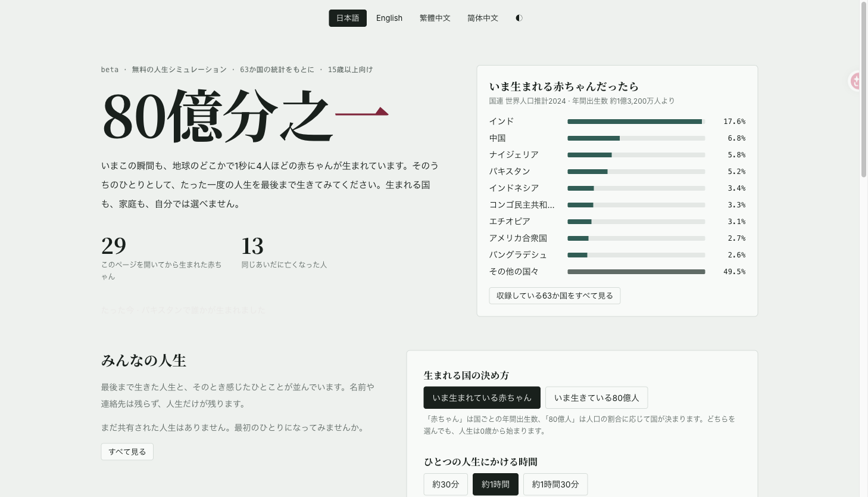This screenshot has height=497, width=868.
Task: Click the インドネシア country label
Action: click(x=514, y=188)
